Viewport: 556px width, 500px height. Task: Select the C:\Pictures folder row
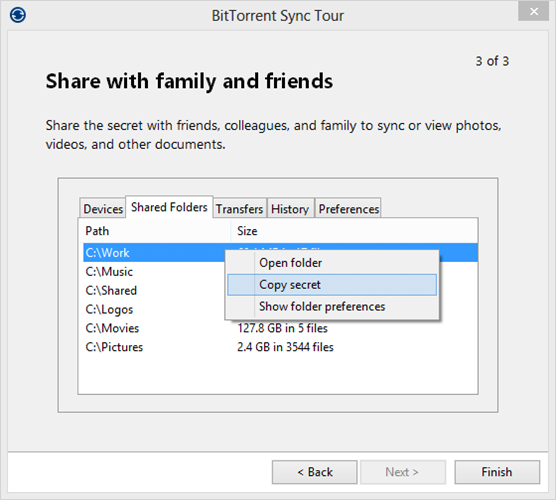tap(280, 347)
